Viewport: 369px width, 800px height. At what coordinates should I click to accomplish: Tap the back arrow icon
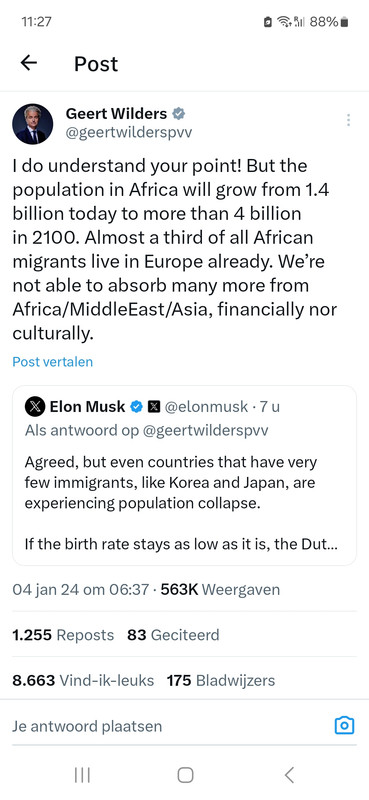(29, 63)
